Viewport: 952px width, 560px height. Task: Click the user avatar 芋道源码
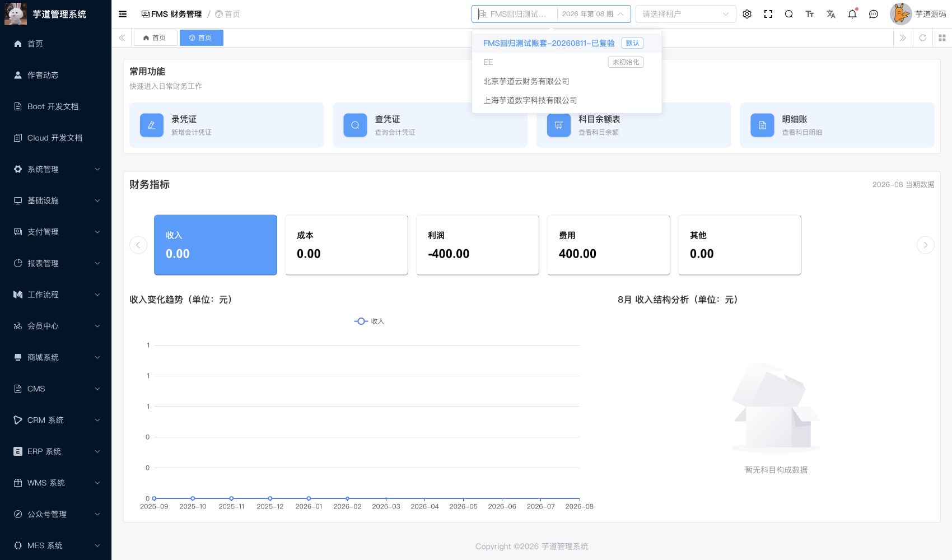coord(900,14)
